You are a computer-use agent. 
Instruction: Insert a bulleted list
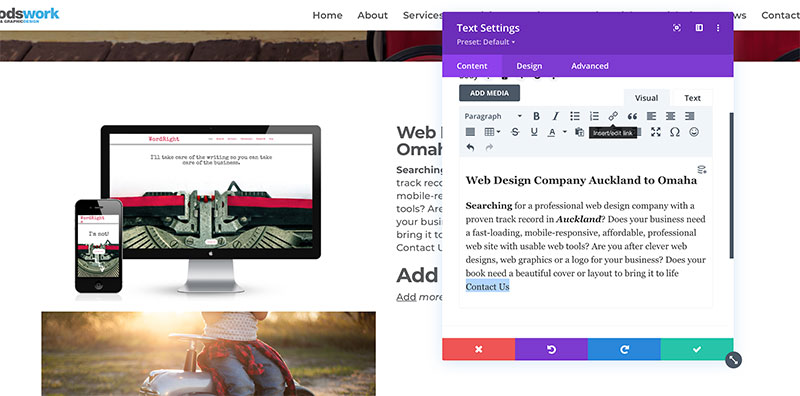[x=575, y=116]
